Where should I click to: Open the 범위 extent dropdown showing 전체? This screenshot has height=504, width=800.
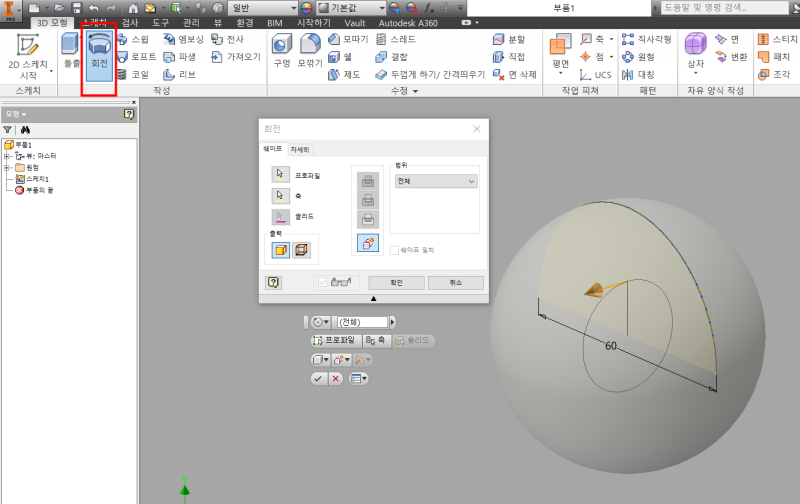[x=436, y=182]
